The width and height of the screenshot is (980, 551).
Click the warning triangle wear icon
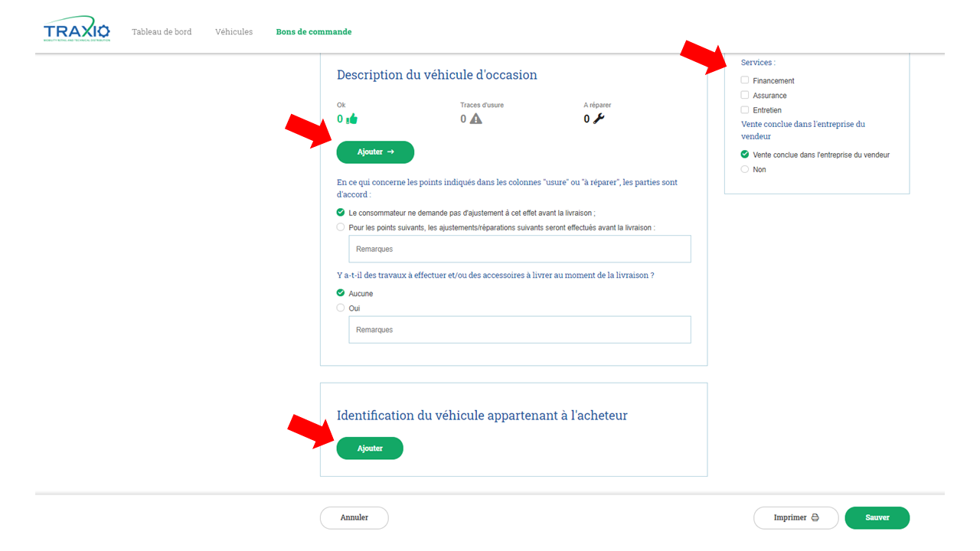click(x=476, y=119)
